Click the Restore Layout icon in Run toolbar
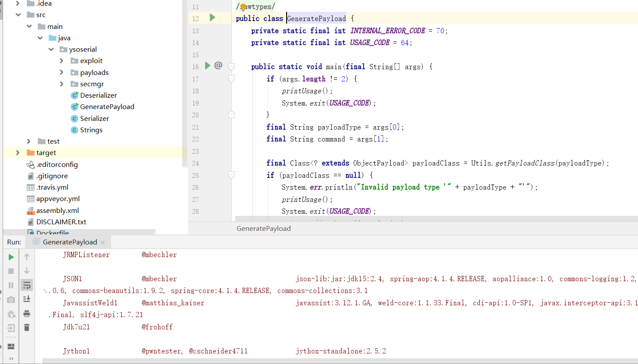 (x=11, y=346)
